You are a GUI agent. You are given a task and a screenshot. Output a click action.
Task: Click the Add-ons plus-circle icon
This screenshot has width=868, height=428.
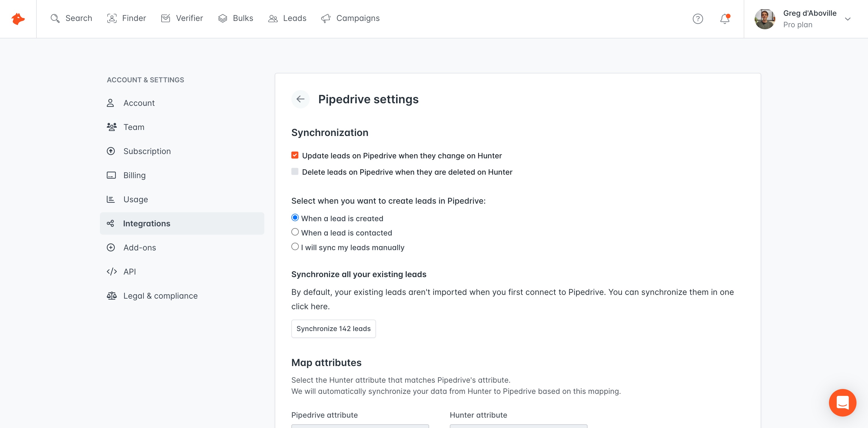click(x=111, y=248)
